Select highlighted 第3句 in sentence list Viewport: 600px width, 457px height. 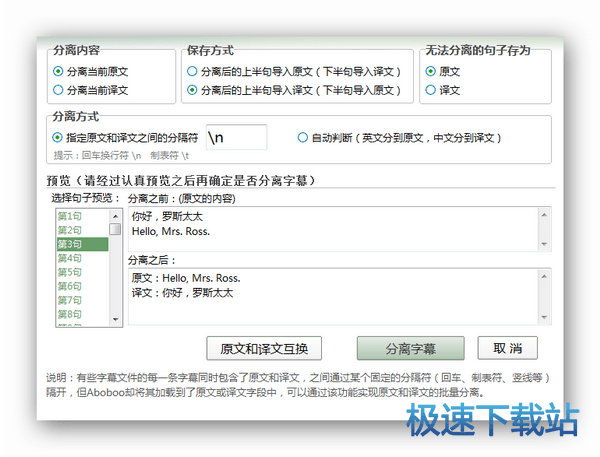pyautogui.click(x=82, y=244)
